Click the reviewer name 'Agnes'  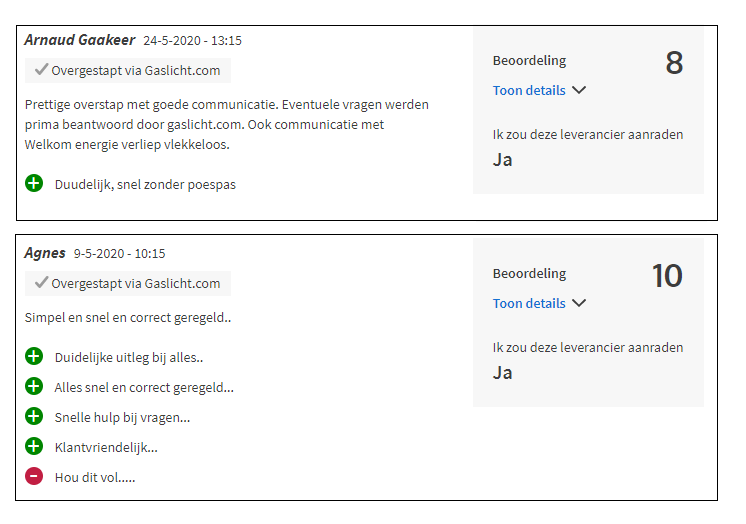[45, 253]
